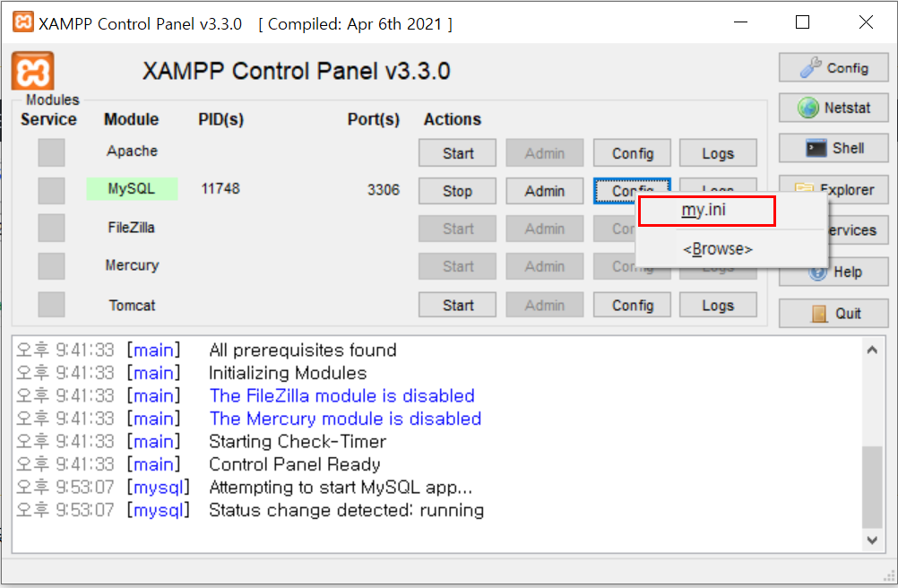Click log line 'The FileZilla module is disabled'

click(x=342, y=395)
